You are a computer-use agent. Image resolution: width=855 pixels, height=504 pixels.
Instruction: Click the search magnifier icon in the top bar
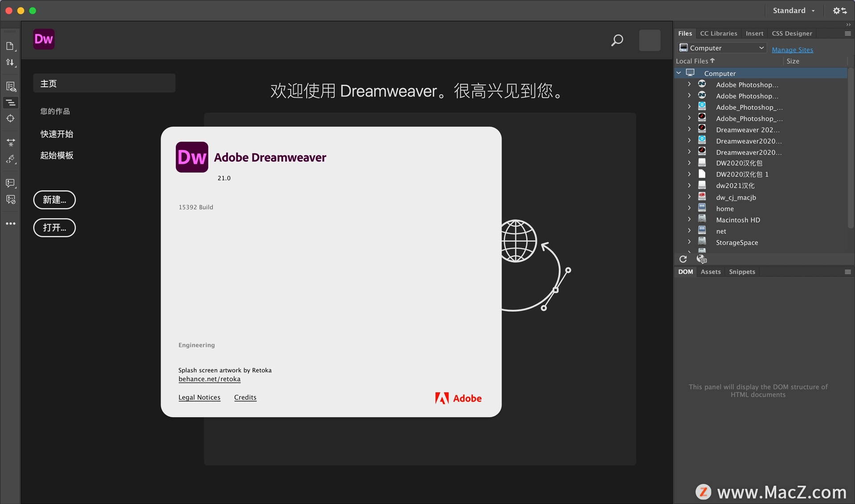pyautogui.click(x=617, y=40)
